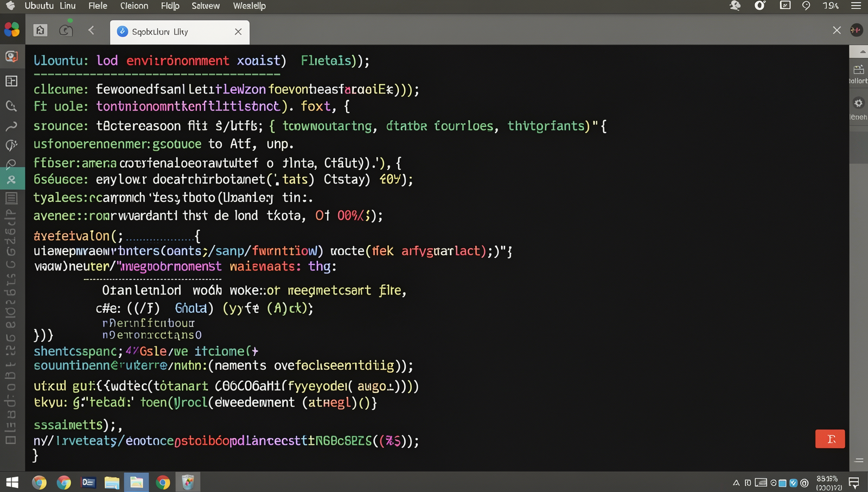Click the reload icon with green dot

click(66, 30)
